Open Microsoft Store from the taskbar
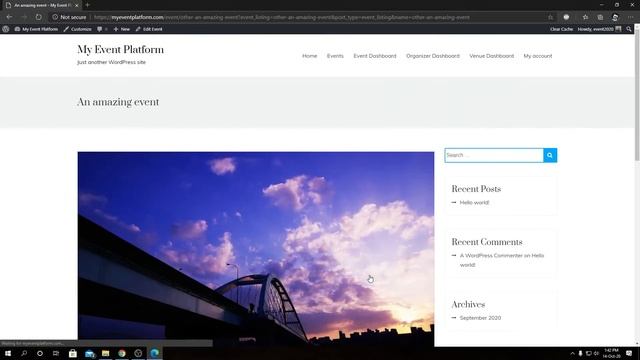This screenshot has width=640, height=360. coord(73,353)
